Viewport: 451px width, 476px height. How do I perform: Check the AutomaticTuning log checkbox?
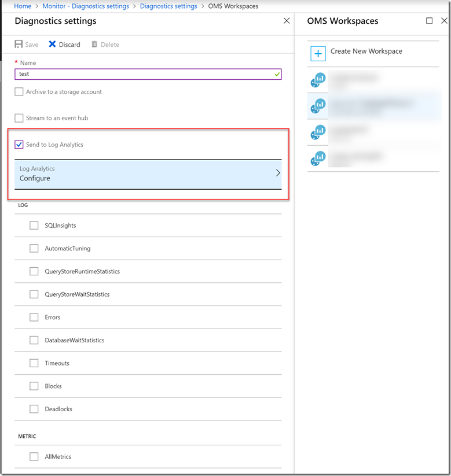pyautogui.click(x=34, y=248)
